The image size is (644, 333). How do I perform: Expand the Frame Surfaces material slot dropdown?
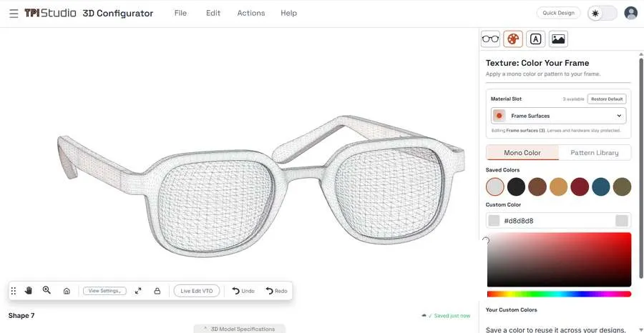coord(558,116)
